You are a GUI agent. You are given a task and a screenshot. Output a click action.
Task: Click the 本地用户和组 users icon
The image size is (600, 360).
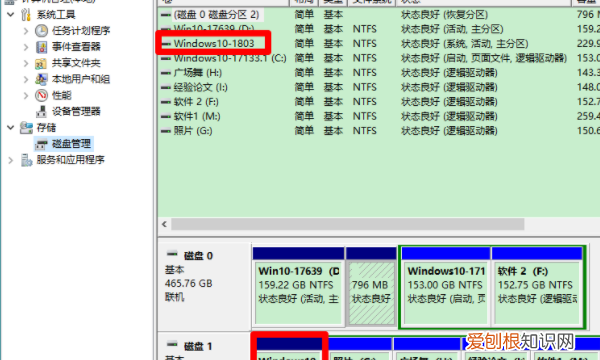tap(41, 79)
